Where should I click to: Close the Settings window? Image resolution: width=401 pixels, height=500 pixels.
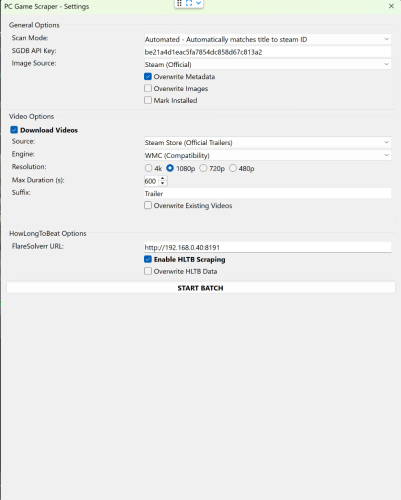pos(391,6)
